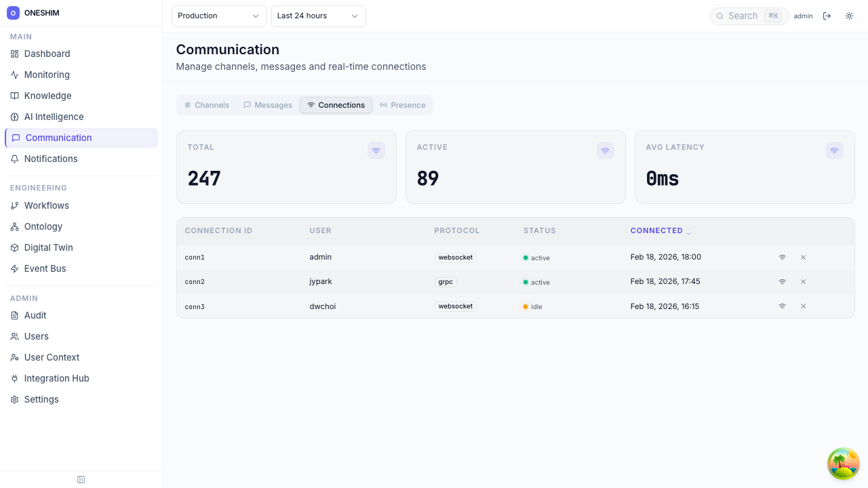Expand the Last 24 hours time range
This screenshot has height=488, width=868.
pyautogui.click(x=318, y=16)
